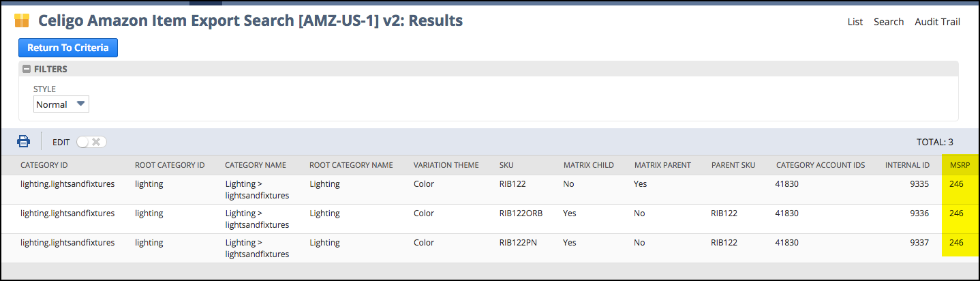Image resolution: width=980 pixels, height=281 pixels.
Task: Collapse the Filters section minus icon
Action: coord(27,69)
